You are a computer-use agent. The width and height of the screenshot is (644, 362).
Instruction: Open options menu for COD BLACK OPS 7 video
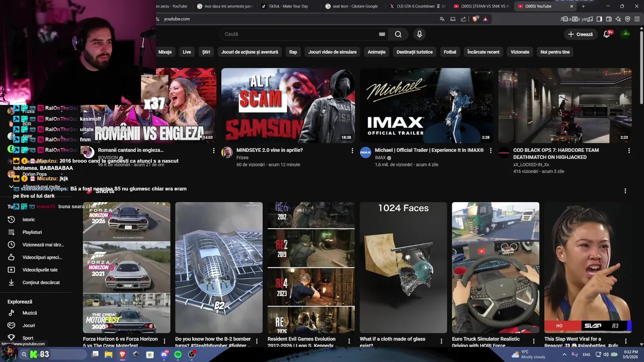(x=629, y=150)
